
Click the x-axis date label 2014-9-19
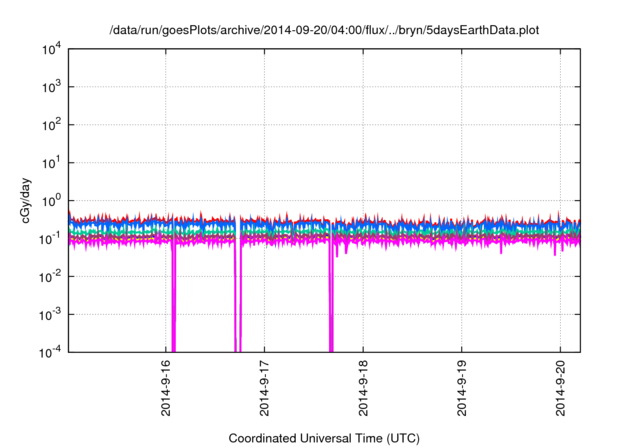(x=462, y=388)
